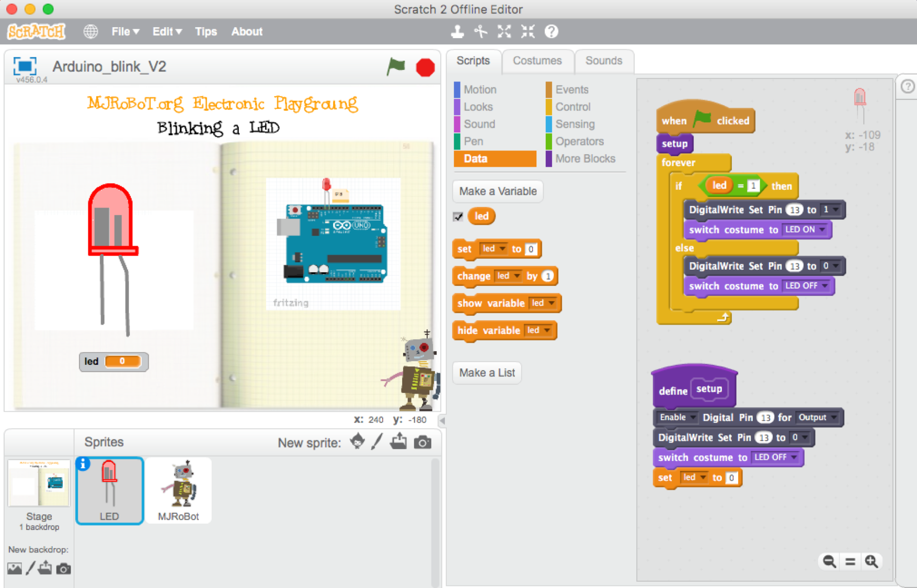The height and width of the screenshot is (588, 917).
Task: Open the Control block category
Action: point(573,107)
